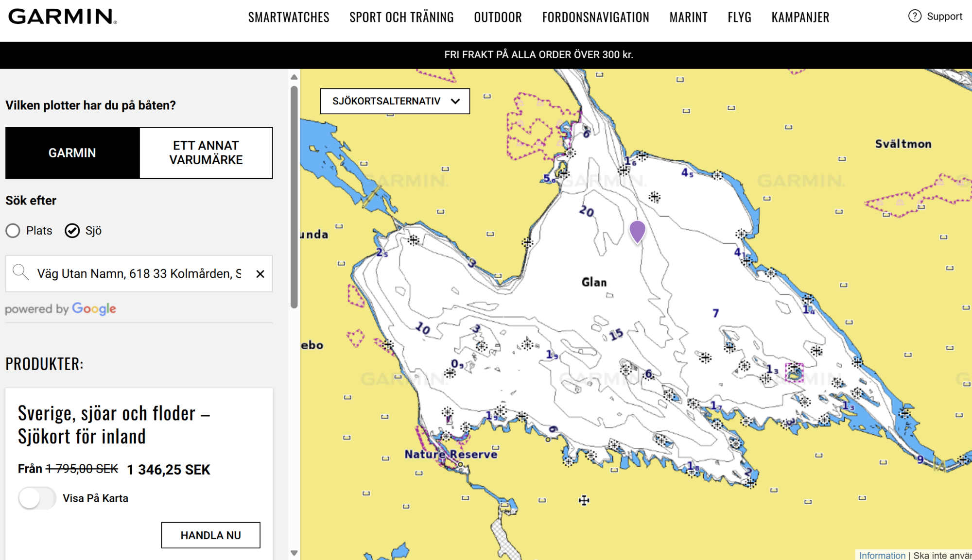Select the Ett annat varumärke tab

(x=206, y=153)
